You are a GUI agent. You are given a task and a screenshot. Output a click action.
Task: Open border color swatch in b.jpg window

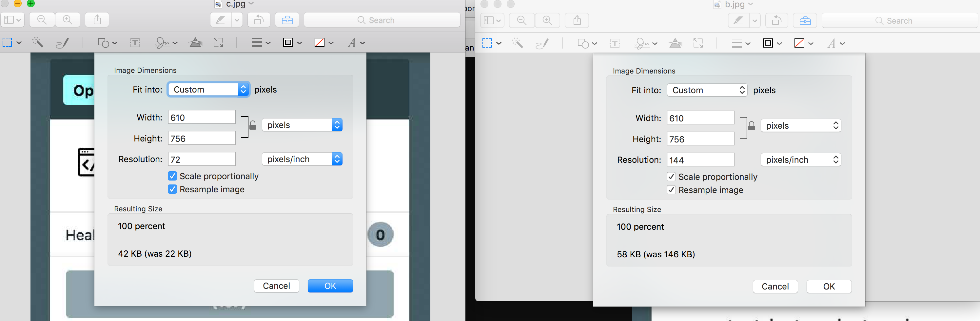tap(772, 43)
